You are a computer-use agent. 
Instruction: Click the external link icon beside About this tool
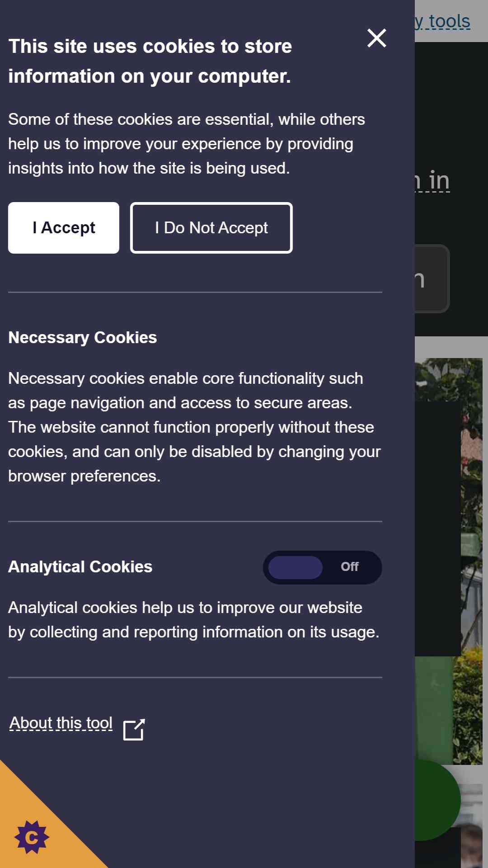134,729
